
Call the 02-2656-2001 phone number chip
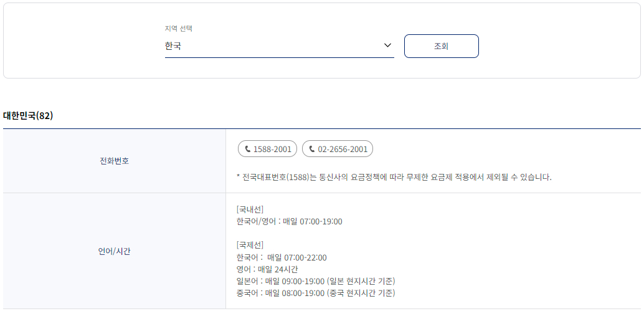[337, 149]
